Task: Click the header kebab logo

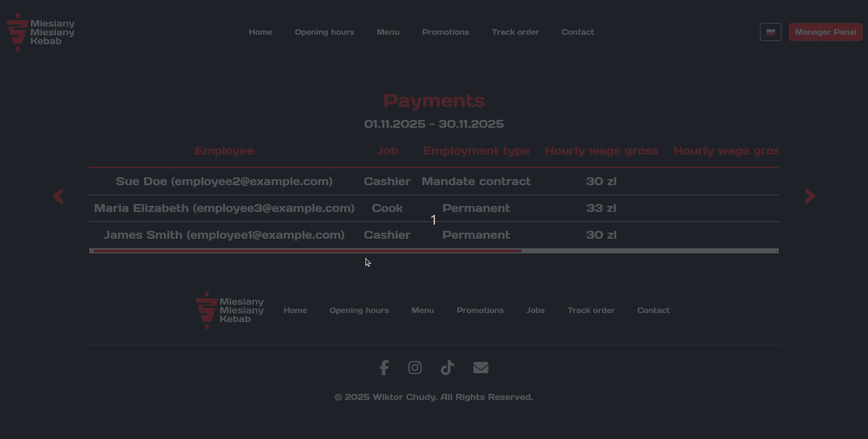Action: click(x=40, y=32)
